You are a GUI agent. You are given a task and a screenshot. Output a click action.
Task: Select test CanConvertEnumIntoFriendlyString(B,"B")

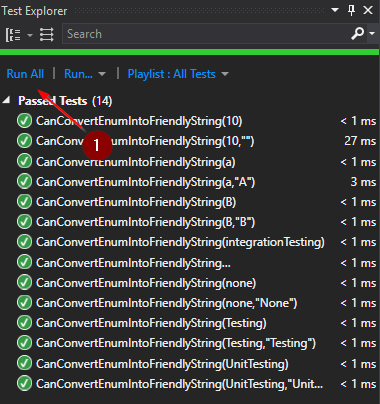pyautogui.click(x=145, y=222)
